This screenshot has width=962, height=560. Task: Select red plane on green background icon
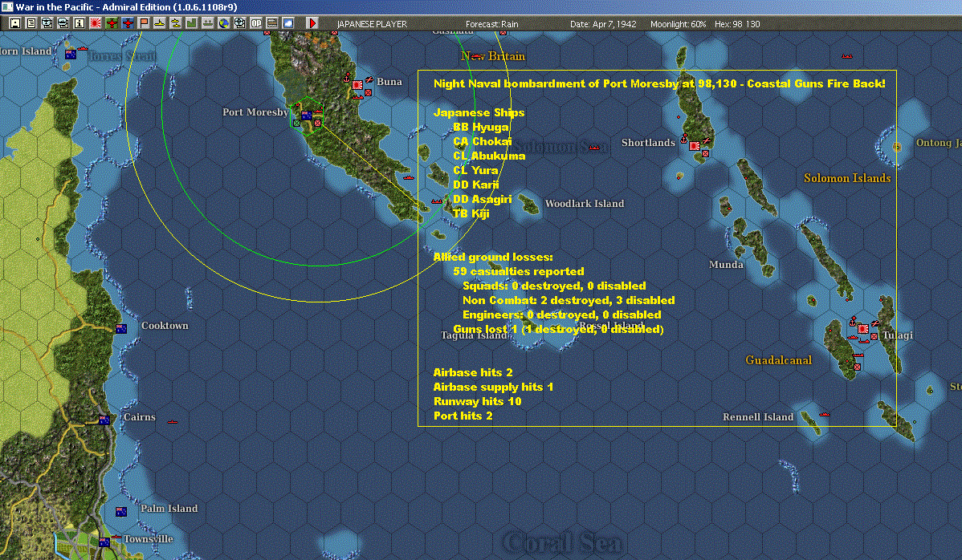112,23
